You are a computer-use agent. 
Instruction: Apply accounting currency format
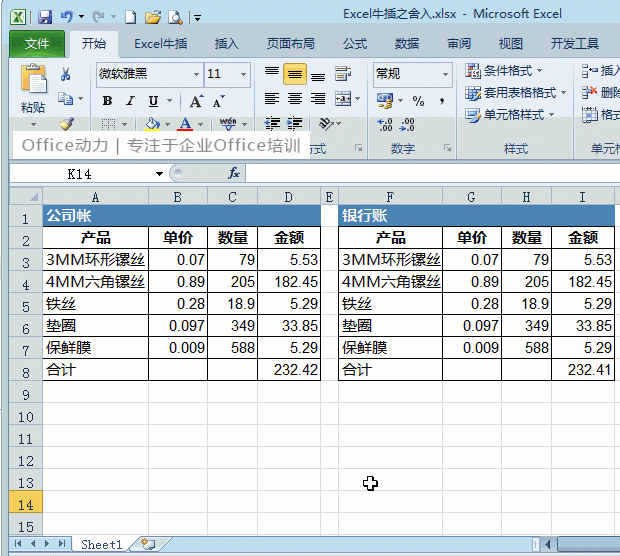tap(385, 101)
